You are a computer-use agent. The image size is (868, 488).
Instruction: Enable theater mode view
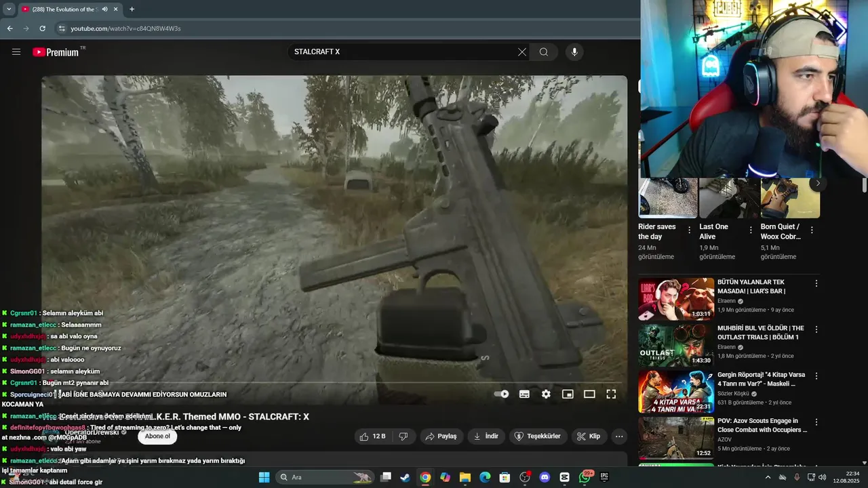point(589,394)
